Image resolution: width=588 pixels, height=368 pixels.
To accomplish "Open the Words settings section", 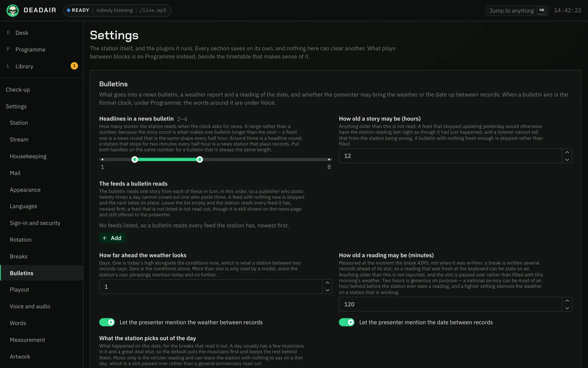I will coord(41,323).
